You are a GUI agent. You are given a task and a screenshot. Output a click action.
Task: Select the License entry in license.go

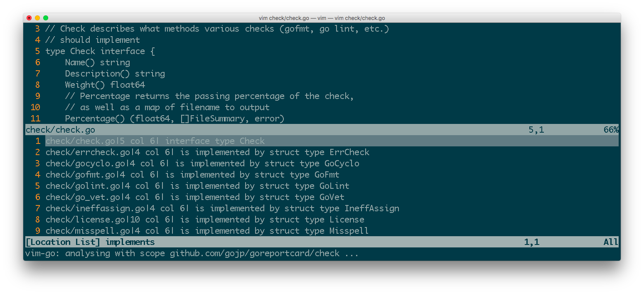205,220
